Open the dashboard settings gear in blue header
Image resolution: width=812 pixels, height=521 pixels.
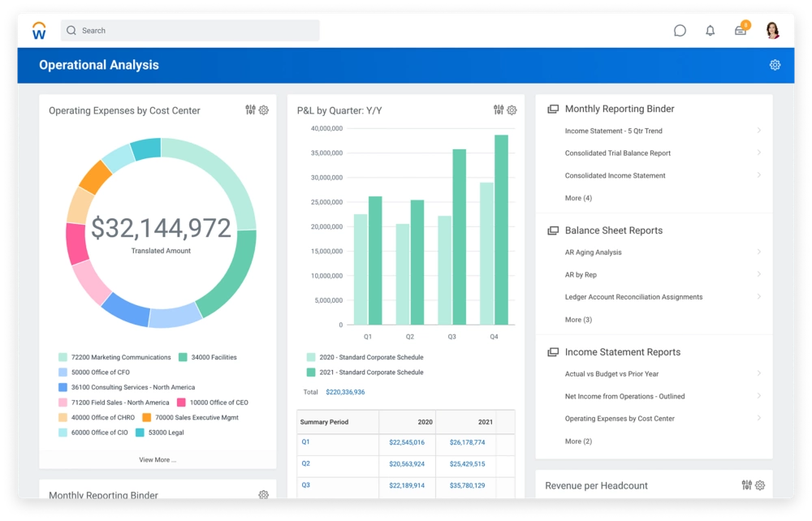[x=775, y=65]
